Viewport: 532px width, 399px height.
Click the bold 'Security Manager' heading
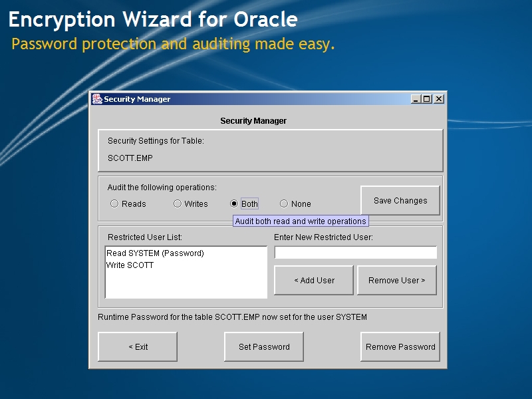pyautogui.click(x=253, y=121)
